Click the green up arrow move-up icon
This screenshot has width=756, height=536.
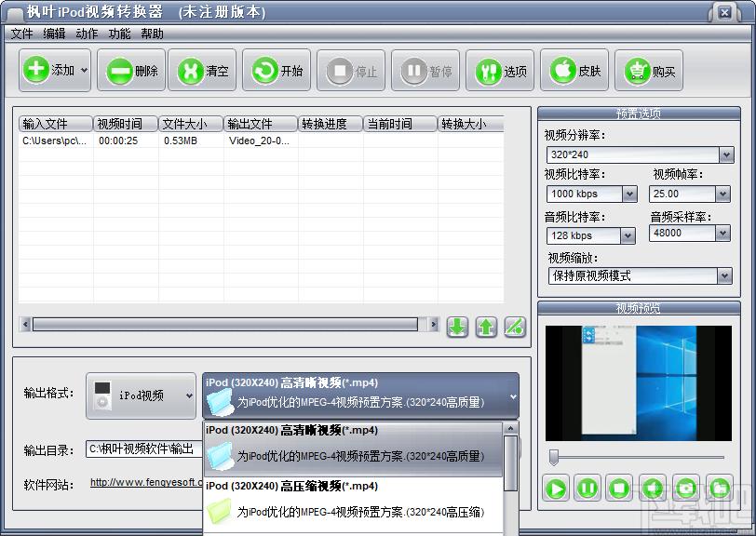point(486,327)
